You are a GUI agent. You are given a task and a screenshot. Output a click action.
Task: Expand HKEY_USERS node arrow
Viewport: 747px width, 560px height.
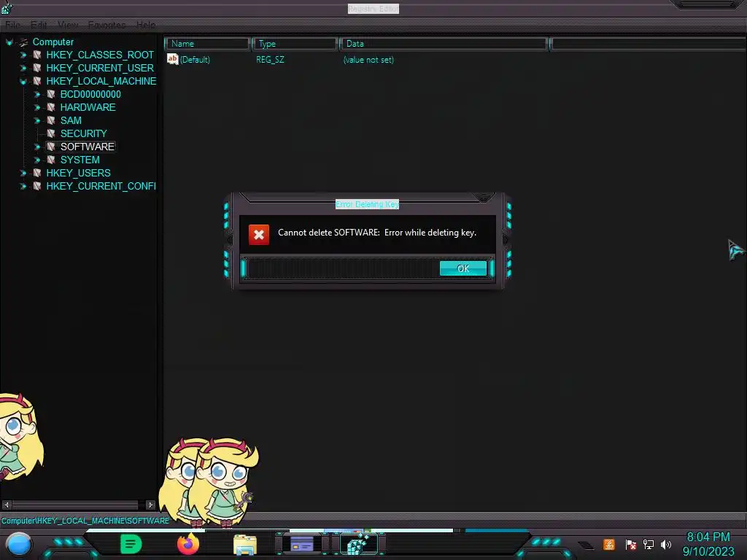[23, 173]
